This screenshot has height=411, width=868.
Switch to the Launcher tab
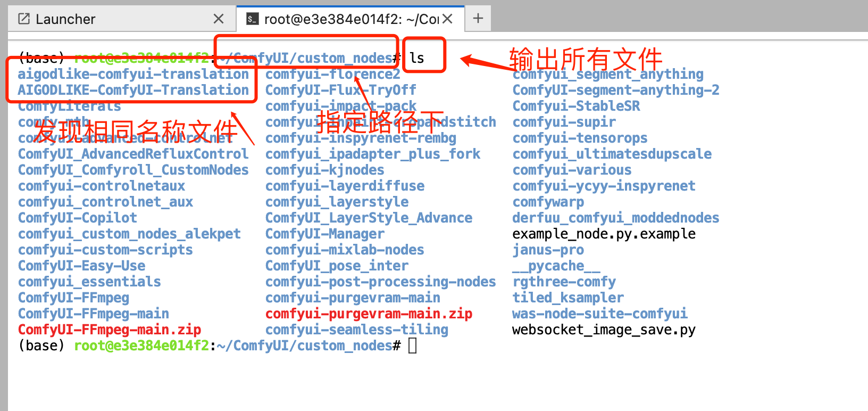click(x=121, y=19)
